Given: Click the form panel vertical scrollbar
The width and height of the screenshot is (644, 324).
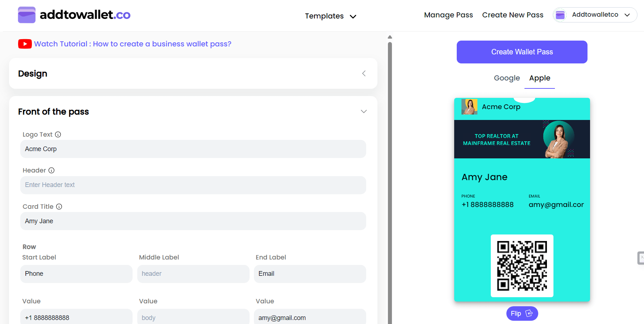Looking at the screenshot, I should 390,181.
